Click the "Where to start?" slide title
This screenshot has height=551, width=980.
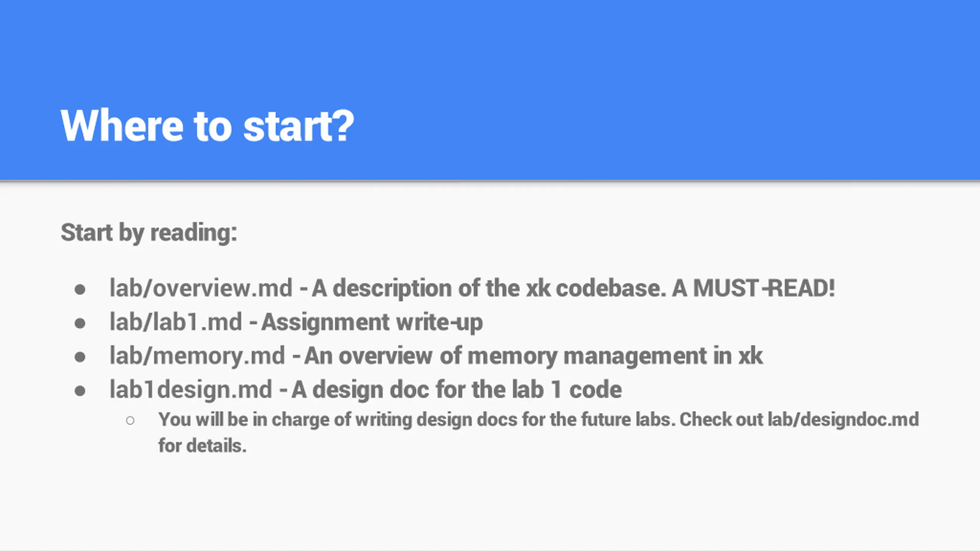pos(207,126)
